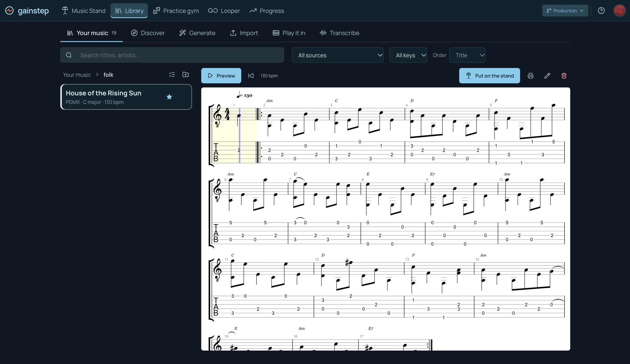Image resolution: width=630 pixels, height=364 pixels.
Task: Click the 19 count badge beside Your music
Action: pos(114,33)
